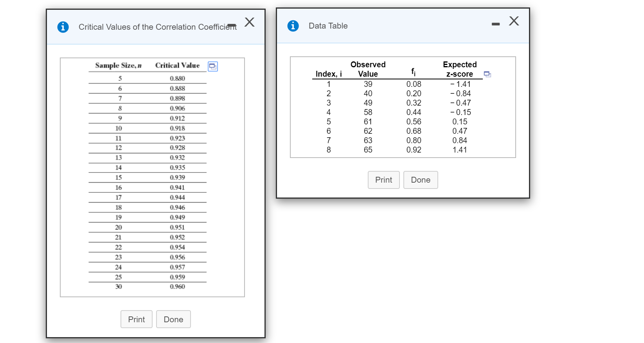Viewport: 644px width, 343px height.
Task: Click critical value 0.960 for n=30
Action: [x=177, y=286]
